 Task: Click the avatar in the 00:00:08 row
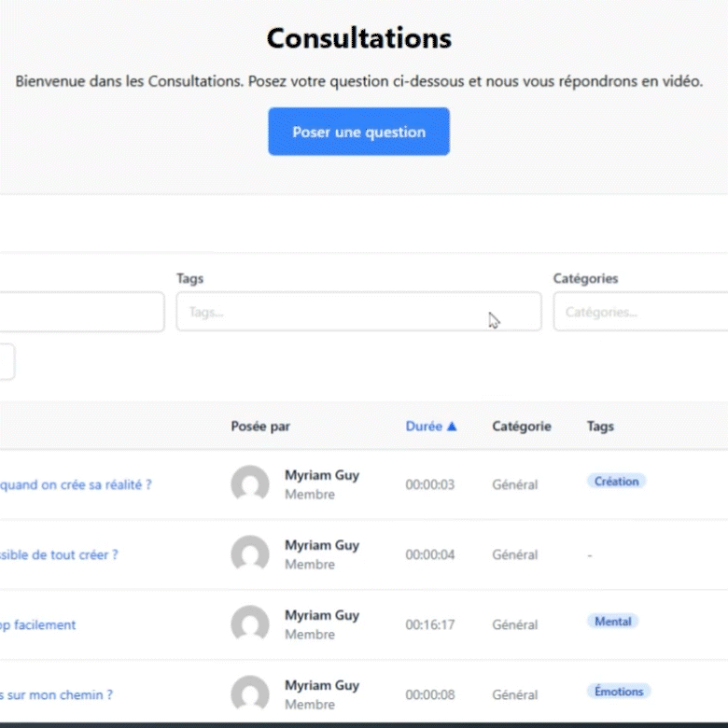[x=250, y=694]
